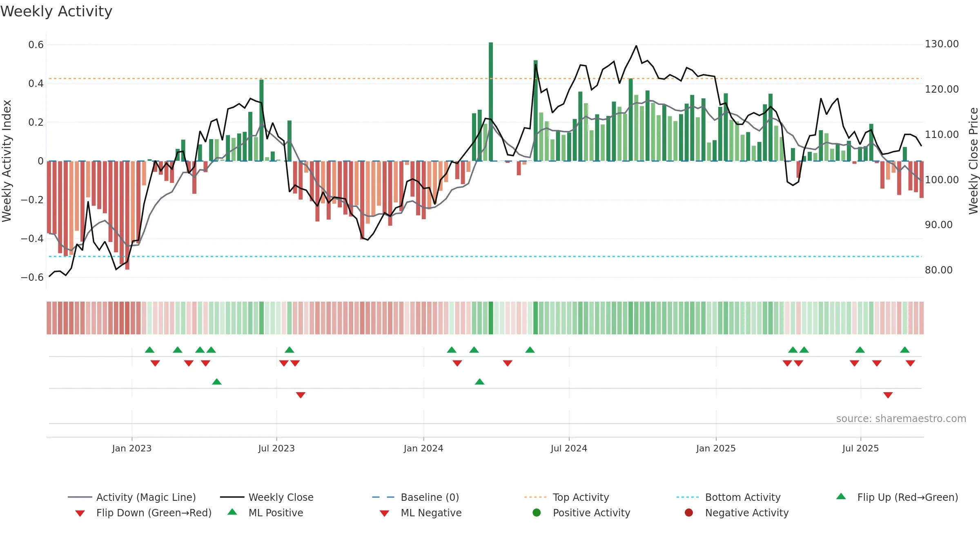
Task: Select the Jan 2025 x-axis label
Action: tap(716, 448)
